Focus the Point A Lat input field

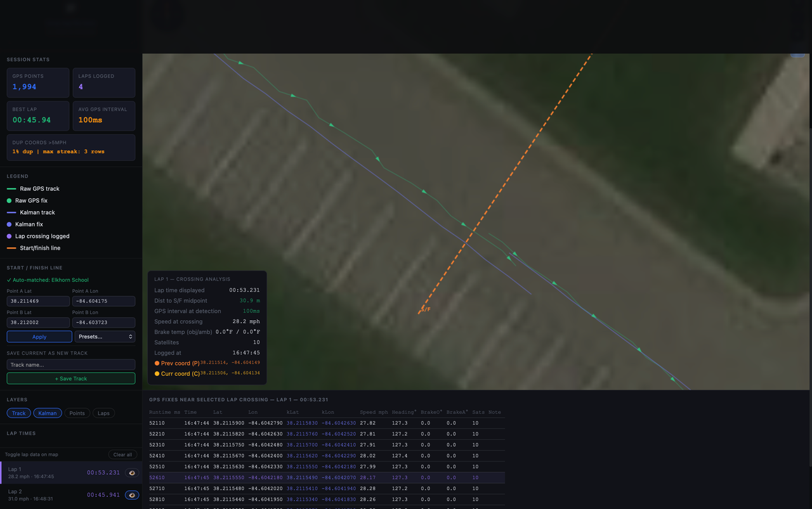tap(38, 301)
